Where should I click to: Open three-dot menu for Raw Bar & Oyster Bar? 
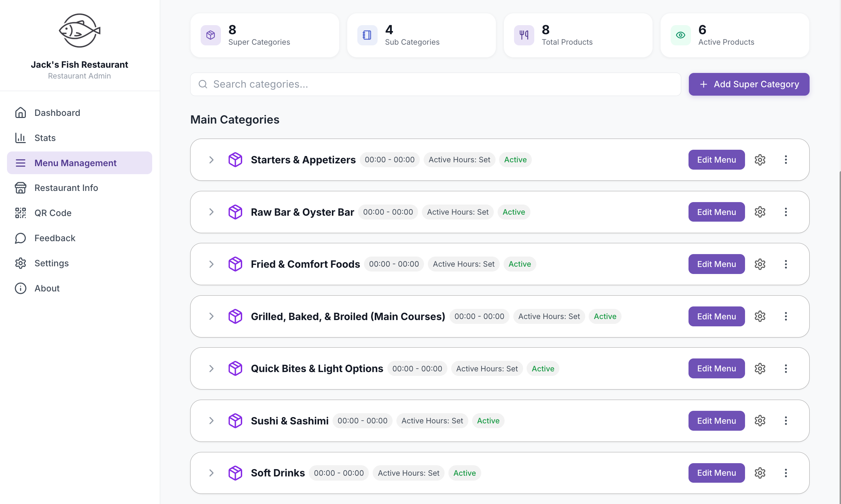click(x=786, y=212)
